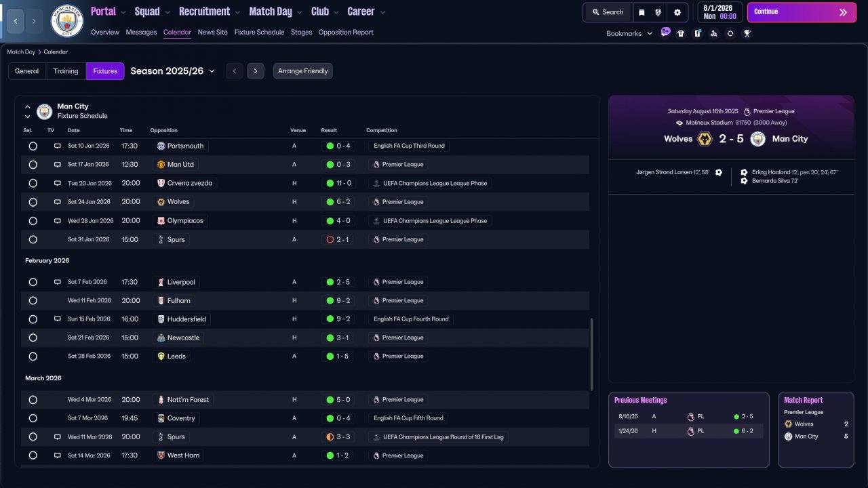This screenshot has width=868, height=488.
Task: Click the up chevron beside Man City header
Action: pyautogui.click(x=28, y=106)
